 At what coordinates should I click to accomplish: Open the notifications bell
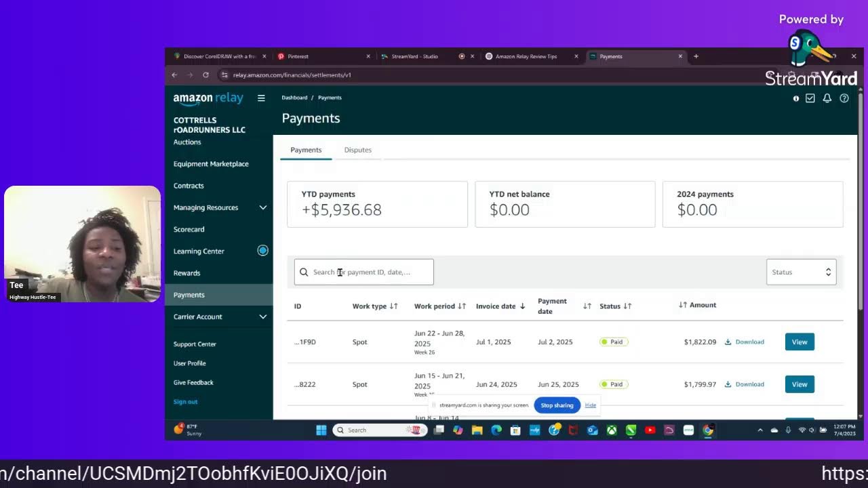point(827,98)
